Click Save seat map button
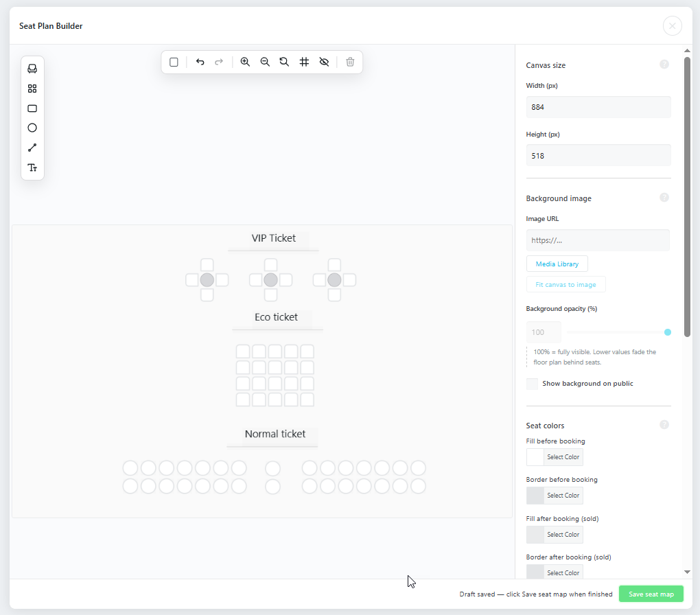Screen dimensions: 700x615 click(651, 594)
